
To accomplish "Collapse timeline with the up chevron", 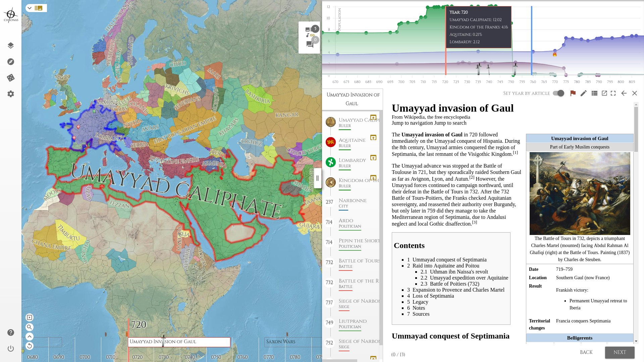I will pos(30,337).
